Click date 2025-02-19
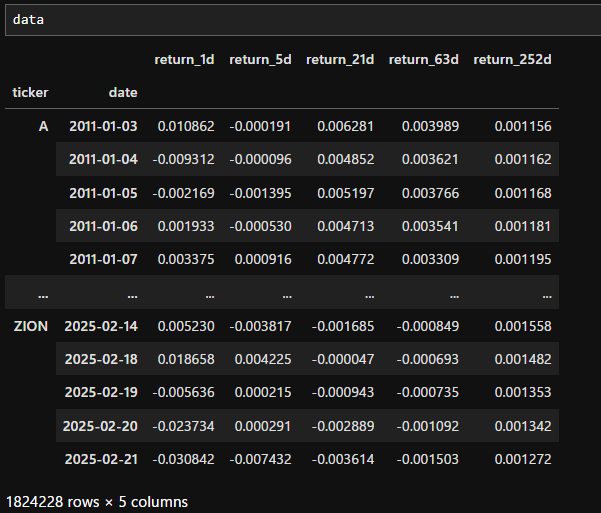601x513 pixels. tap(101, 392)
